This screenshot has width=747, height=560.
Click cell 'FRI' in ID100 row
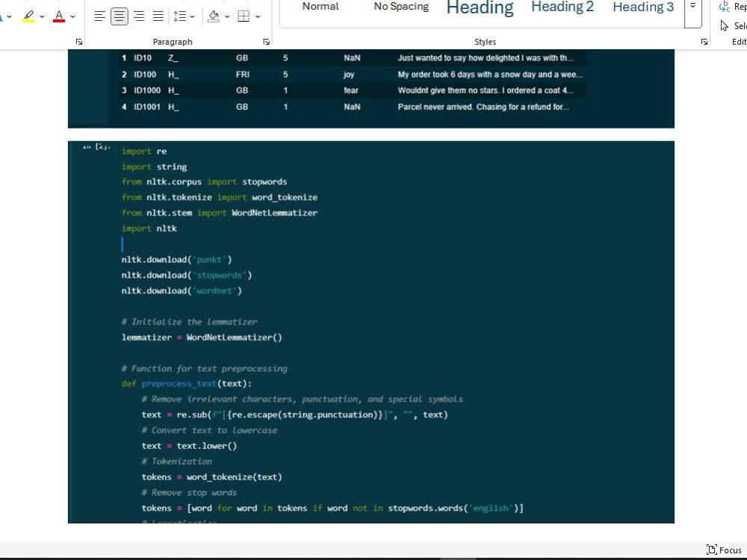point(243,75)
